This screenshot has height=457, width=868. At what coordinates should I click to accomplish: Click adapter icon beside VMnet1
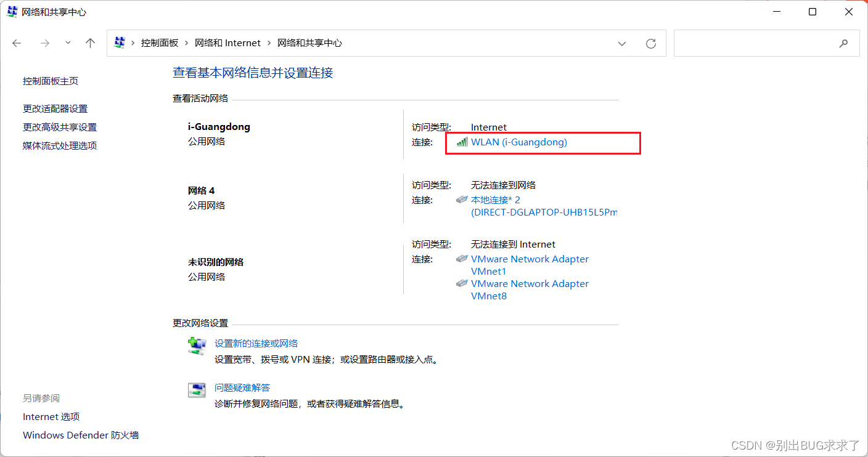pyautogui.click(x=462, y=259)
